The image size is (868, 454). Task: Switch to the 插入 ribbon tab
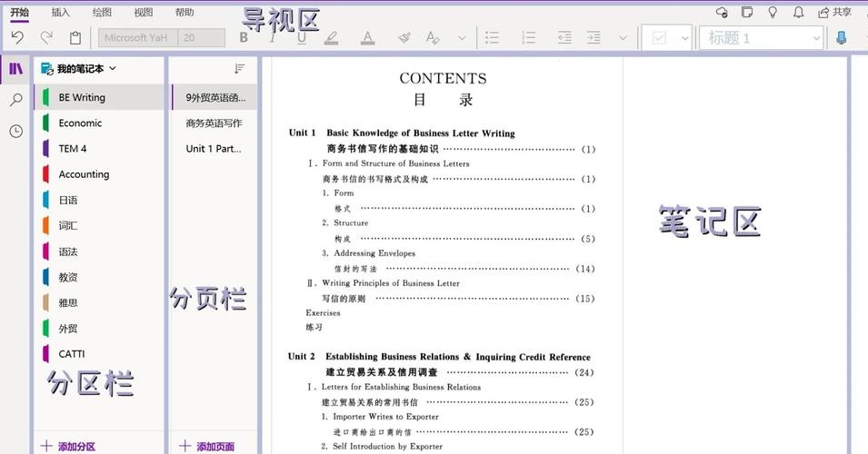[x=60, y=12]
